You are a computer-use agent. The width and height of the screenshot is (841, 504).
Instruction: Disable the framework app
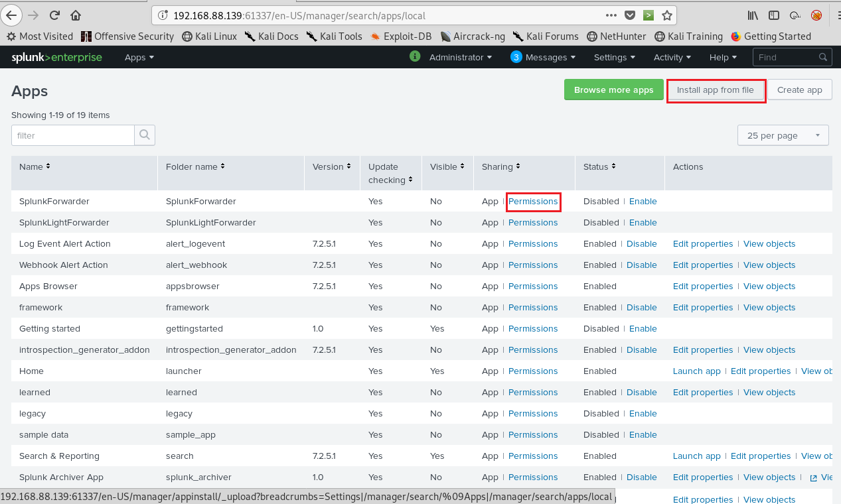(x=641, y=307)
